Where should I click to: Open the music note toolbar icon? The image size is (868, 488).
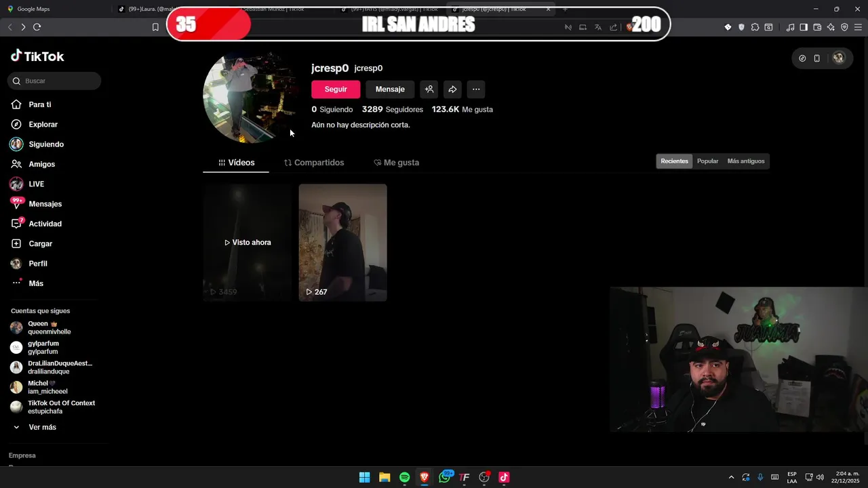(790, 27)
